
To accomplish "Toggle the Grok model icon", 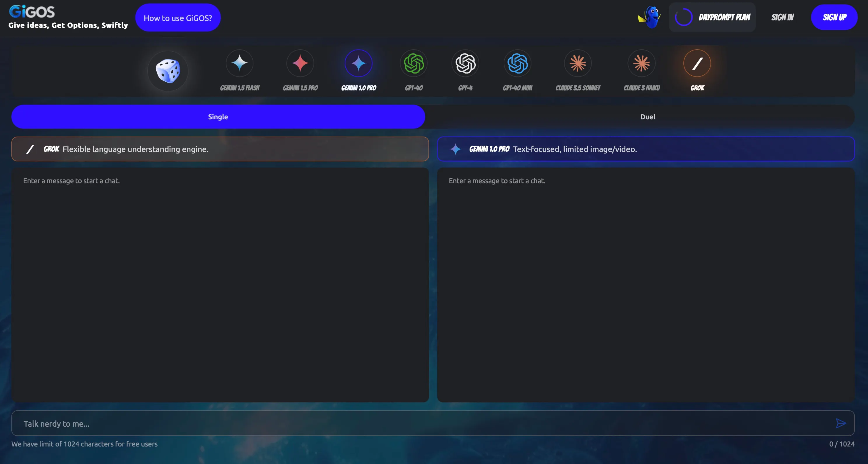I will [x=697, y=63].
